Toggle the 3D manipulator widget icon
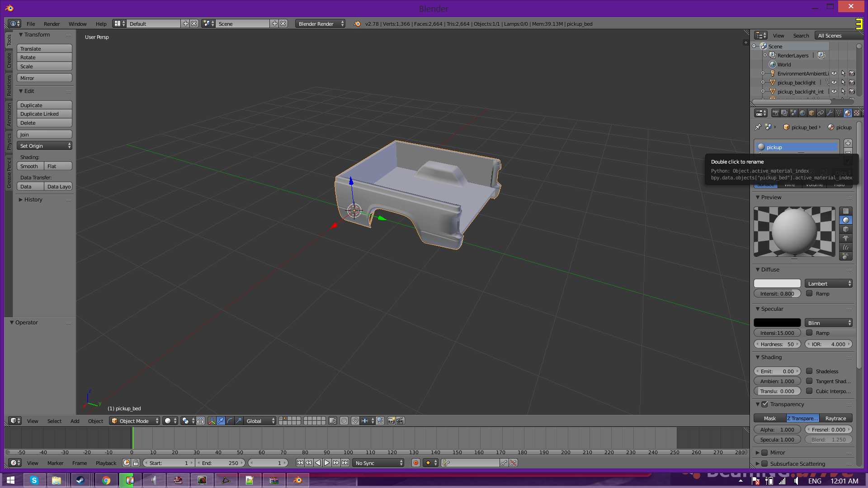This screenshot has height=488, width=868. click(x=212, y=421)
